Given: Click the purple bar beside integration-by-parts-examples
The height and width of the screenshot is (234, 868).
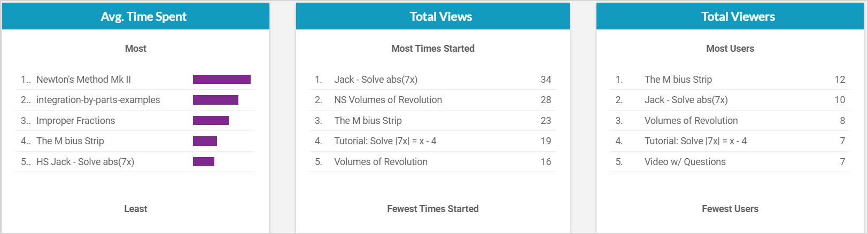Looking at the screenshot, I should point(215,100).
